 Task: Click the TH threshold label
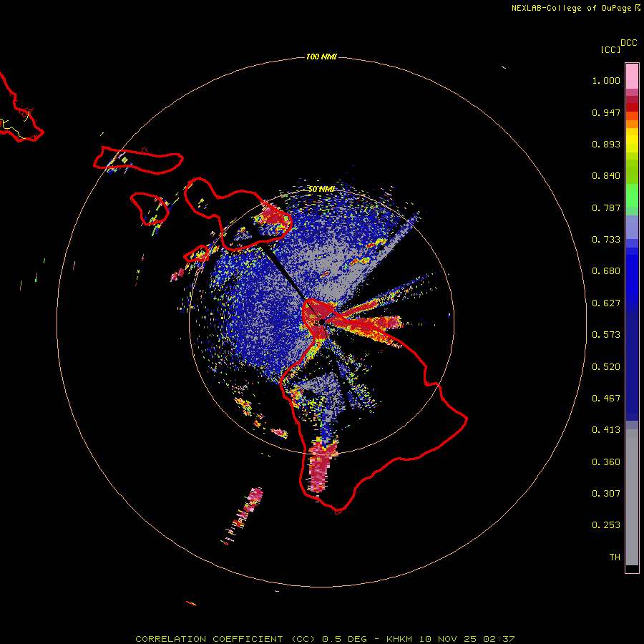(x=615, y=557)
